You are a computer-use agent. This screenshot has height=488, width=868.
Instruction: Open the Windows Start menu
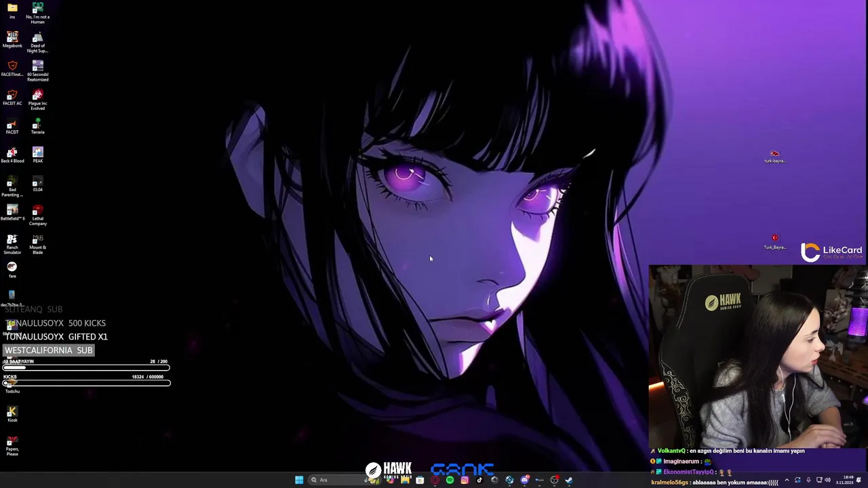[299, 480]
